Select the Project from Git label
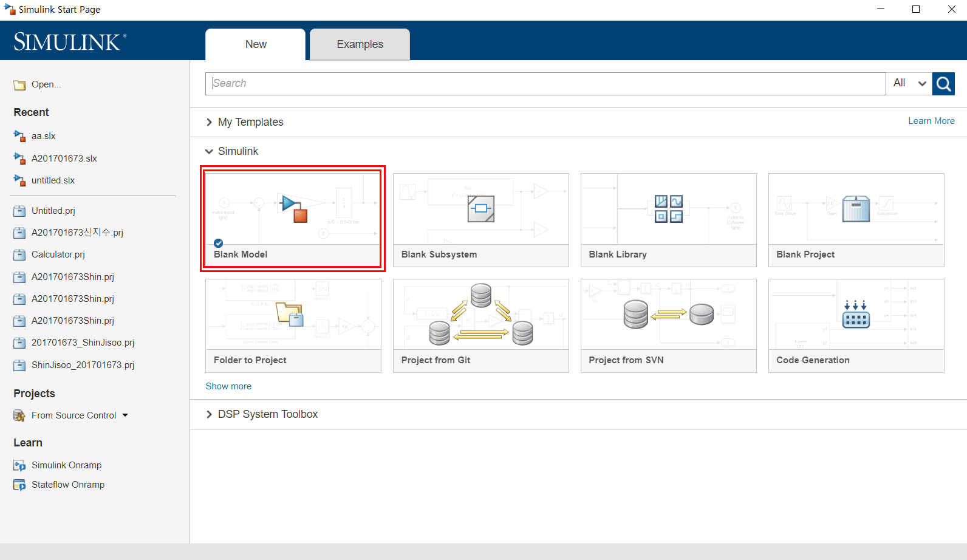The width and height of the screenshot is (967, 560). tap(436, 360)
